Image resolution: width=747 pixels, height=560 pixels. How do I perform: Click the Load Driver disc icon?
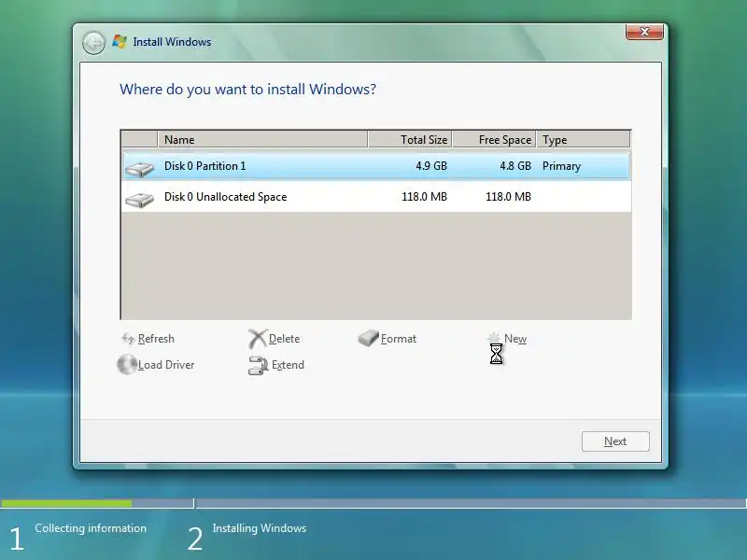click(x=127, y=365)
